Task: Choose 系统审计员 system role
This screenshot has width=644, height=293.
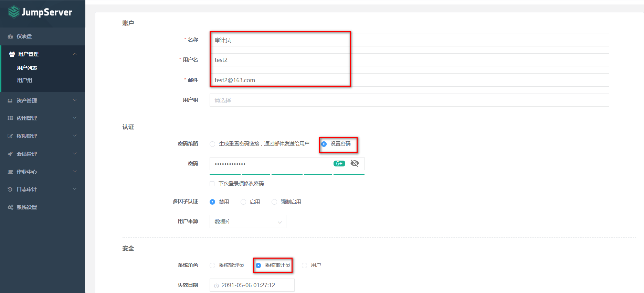Action: pos(258,265)
